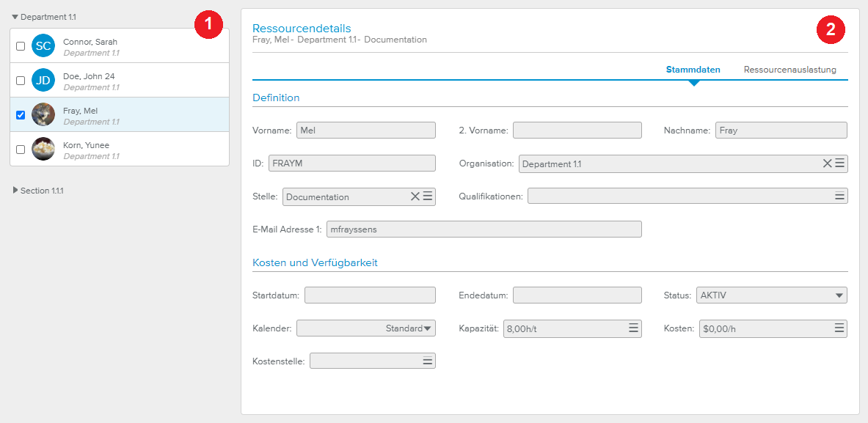Select the Stammdaten tab
Screen dimensions: 868x423
[x=693, y=70]
